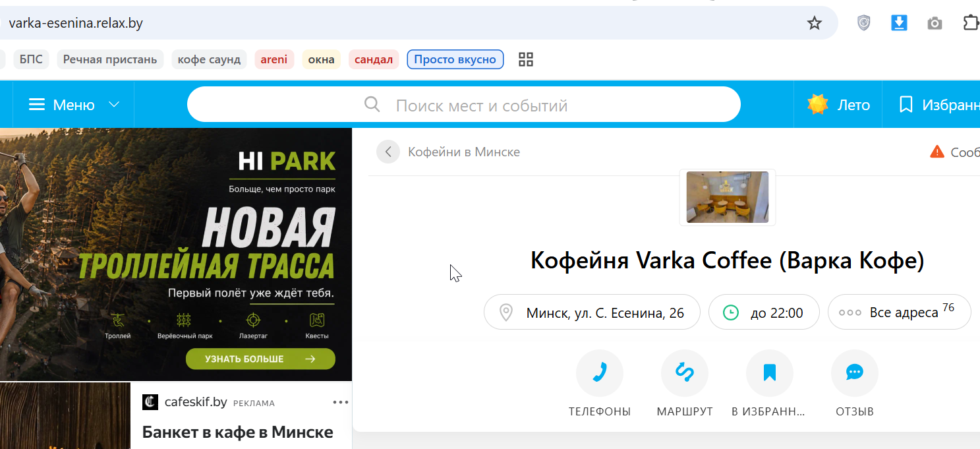Show opening hours до 22:00
Viewport: 980px width, 449px height.
[764, 312]
